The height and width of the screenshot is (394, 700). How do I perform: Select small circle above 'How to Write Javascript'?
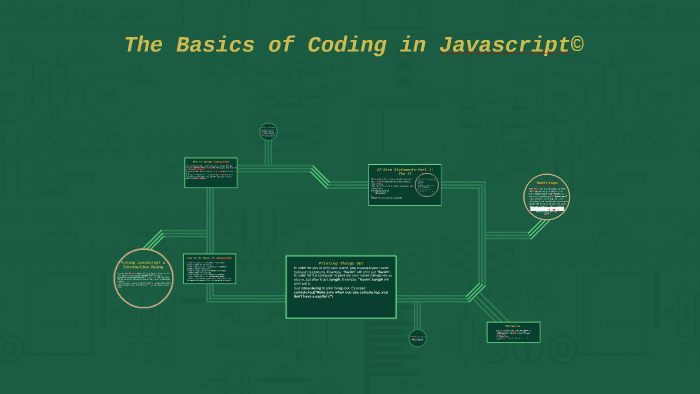[268, 132]
